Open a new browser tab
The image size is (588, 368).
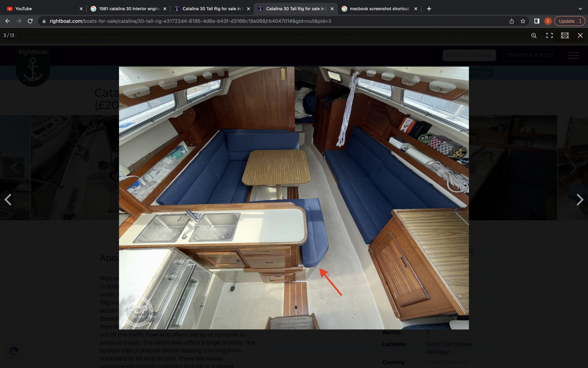click(429, 9)
